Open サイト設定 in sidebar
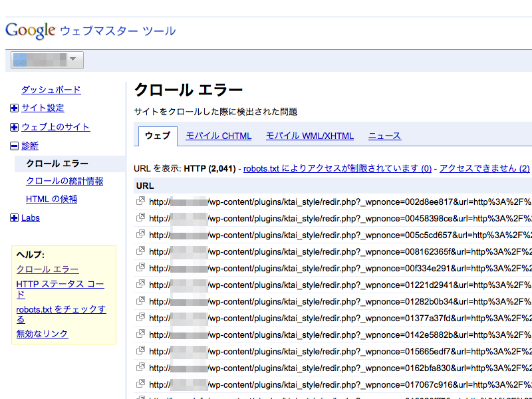 [x=43, y=108]
